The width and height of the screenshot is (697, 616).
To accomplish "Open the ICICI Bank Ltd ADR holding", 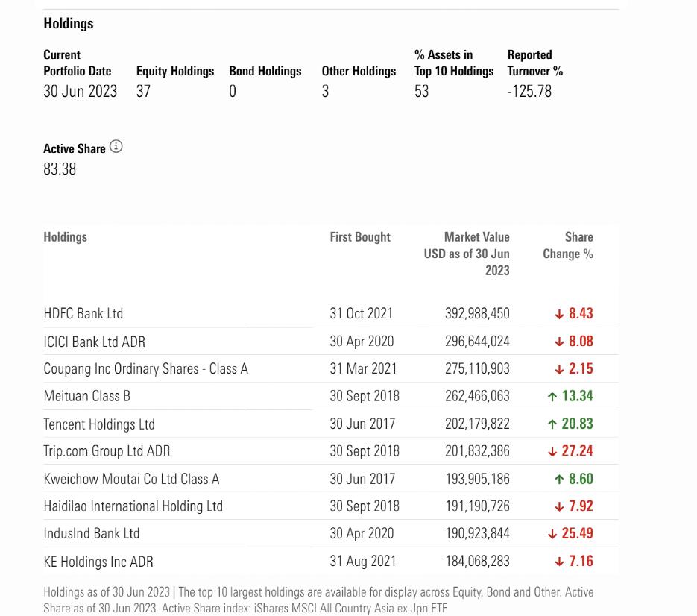I will [x=94, y=342].
